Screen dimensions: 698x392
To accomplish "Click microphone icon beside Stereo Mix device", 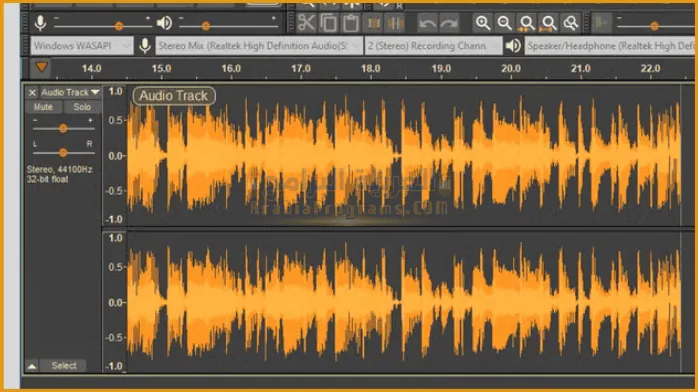I will point(145,45).
